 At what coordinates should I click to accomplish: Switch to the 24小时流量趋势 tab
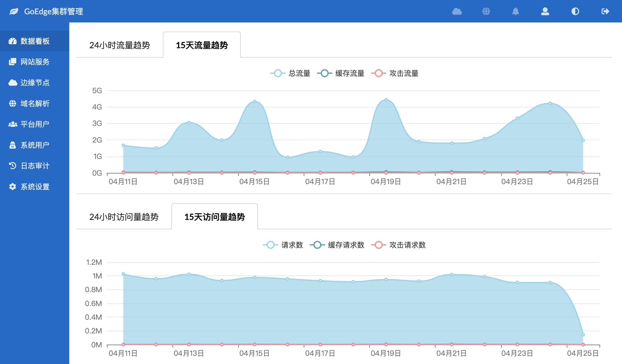point(120,45)
